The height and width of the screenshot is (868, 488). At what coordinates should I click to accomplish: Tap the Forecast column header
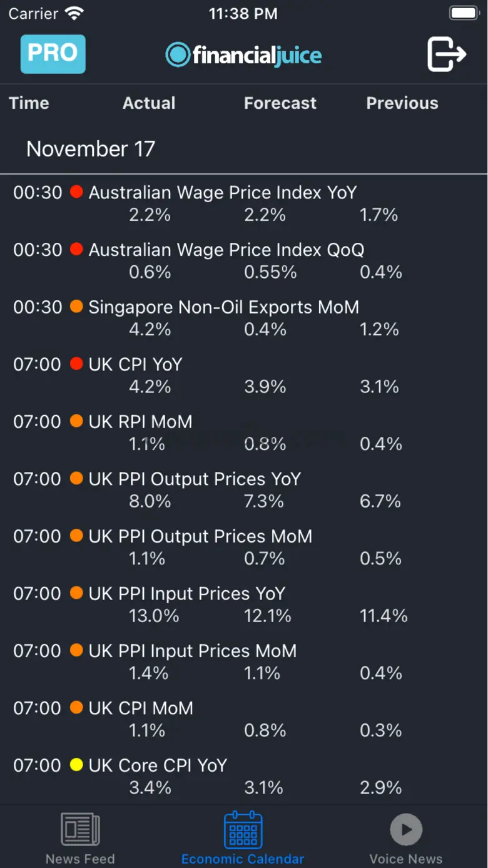tap(280, 103)
